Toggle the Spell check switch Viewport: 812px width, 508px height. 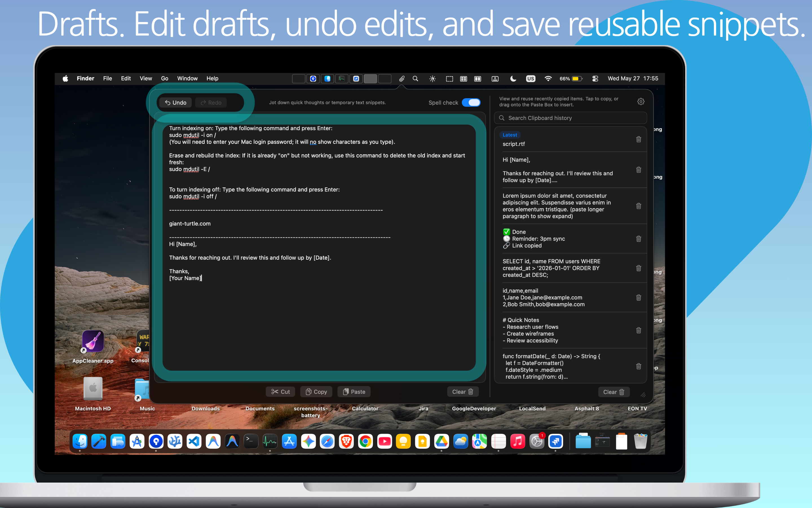[471, 102]
